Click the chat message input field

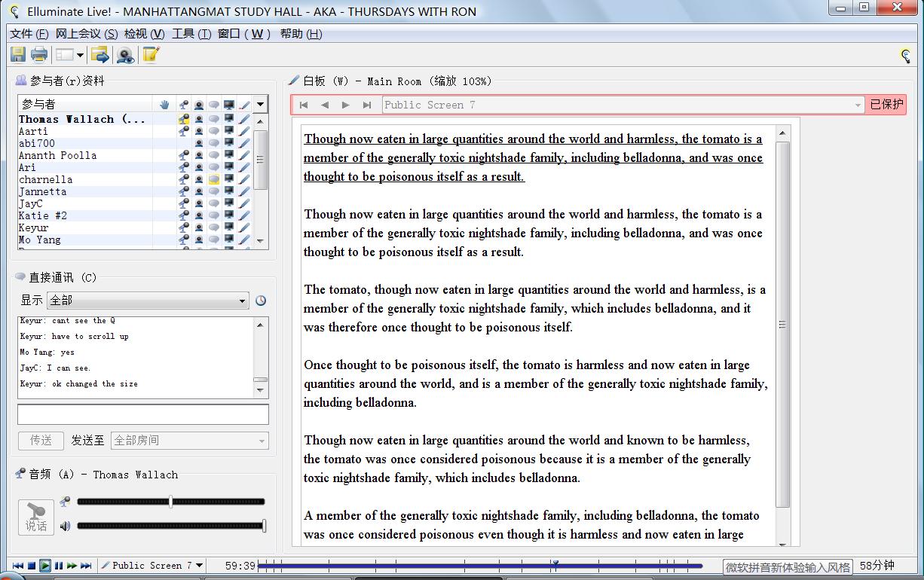[143, 415]
